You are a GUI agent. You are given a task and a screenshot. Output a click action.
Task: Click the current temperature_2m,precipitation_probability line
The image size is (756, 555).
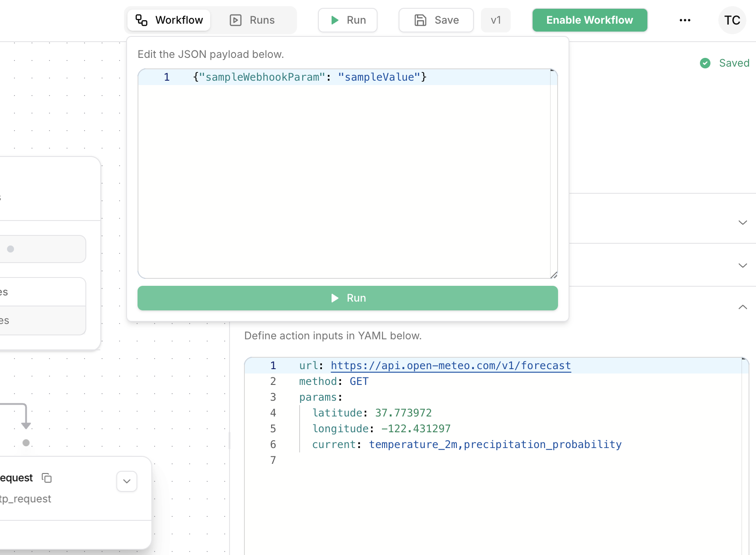[467, 445]
